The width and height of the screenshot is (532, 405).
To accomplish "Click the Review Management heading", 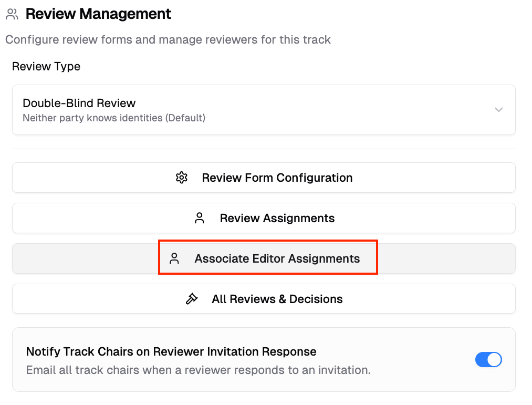I will [98, 14].
